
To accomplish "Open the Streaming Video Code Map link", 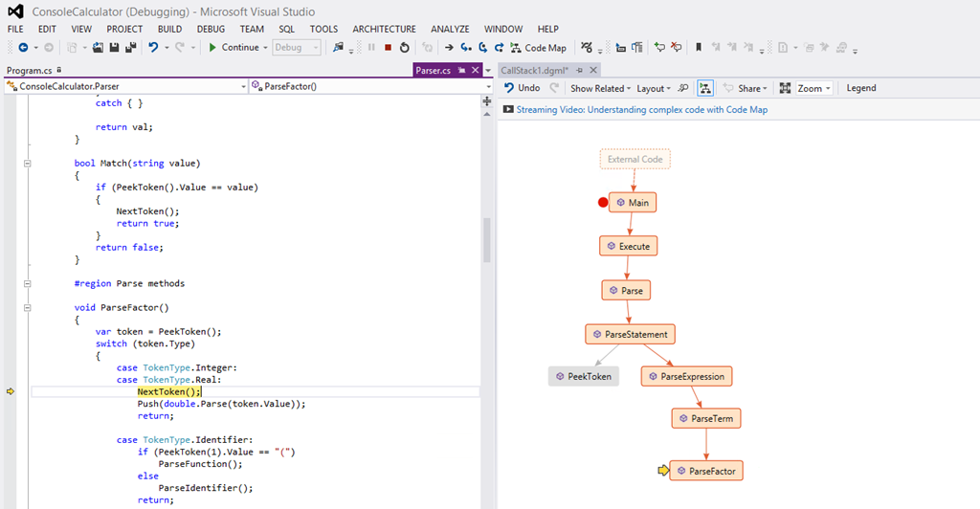I will 641,110.
